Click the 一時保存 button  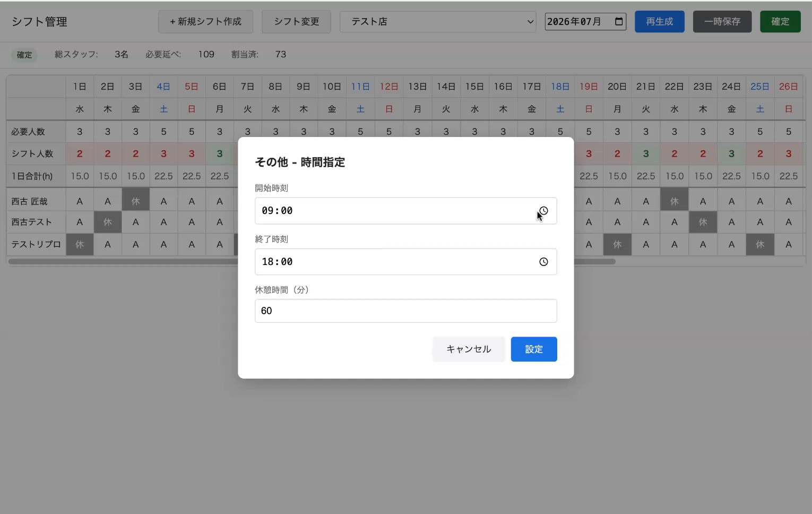click(x=722, y=21)
